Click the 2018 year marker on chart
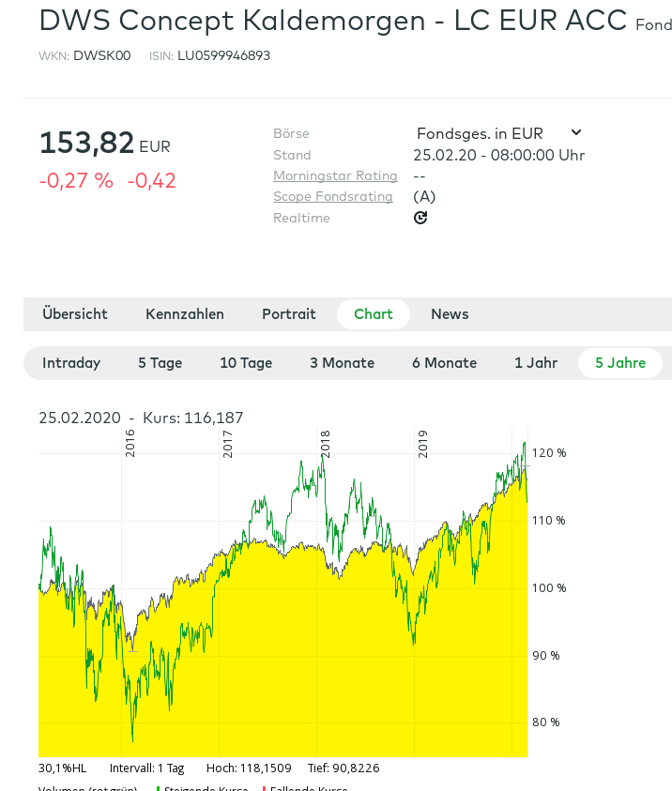The height and width of the screenshot is (791, 672). 326,444
